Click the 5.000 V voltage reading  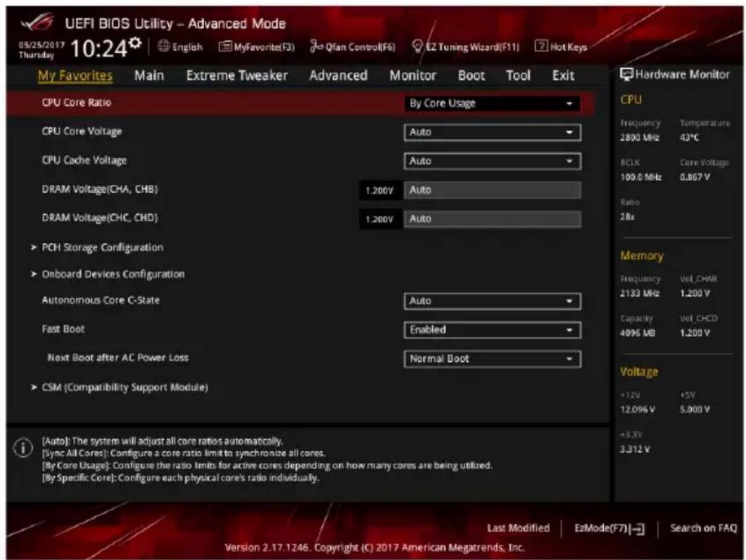coord(694,410)
